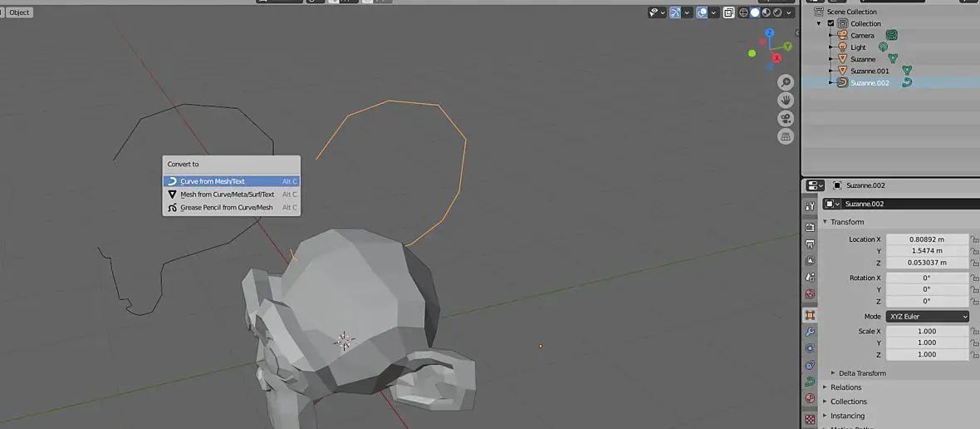The width and height of the screenshot is (980, 429).
Task: Toggle viewport gizmos display button
Action: point(676,12)
